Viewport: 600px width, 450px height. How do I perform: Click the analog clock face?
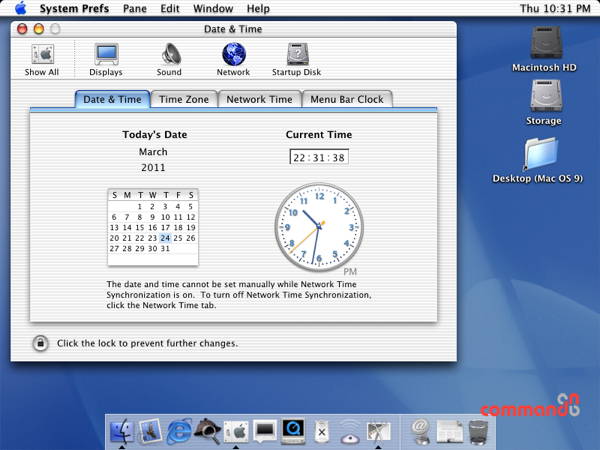click(319, 227)
